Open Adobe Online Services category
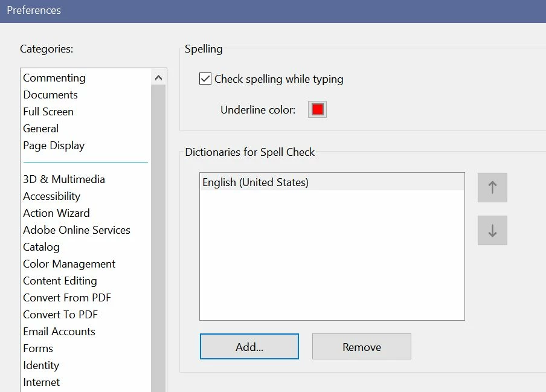Image resolution: width=546 pixels, height=392 pixels. tap(77, 230)
